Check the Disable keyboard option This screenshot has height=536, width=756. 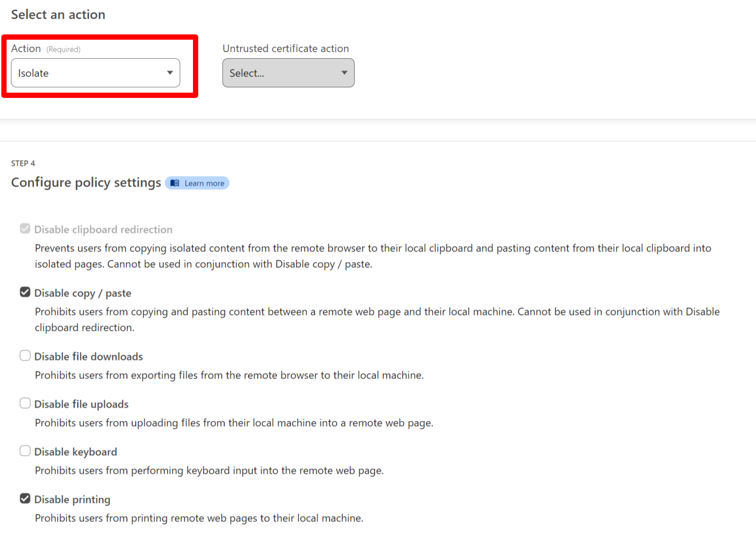pos(25,451)
